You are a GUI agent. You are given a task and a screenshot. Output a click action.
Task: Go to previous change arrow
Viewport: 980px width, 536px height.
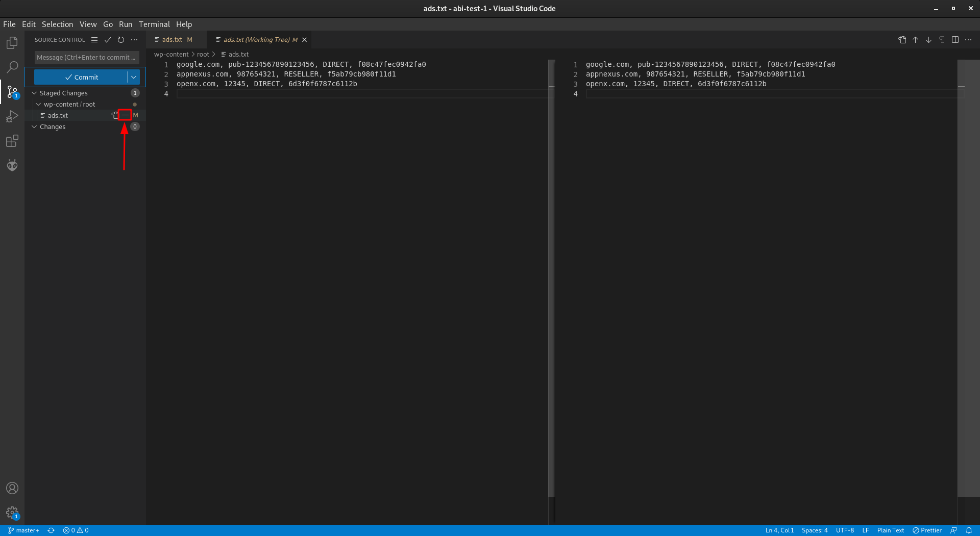916,40
